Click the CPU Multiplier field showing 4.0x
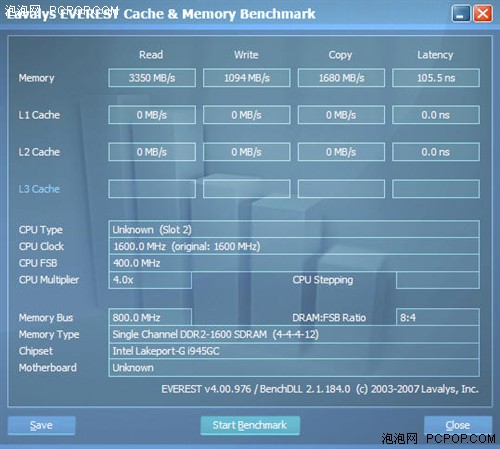Screen dimensions: 500x449 point(150,280)
